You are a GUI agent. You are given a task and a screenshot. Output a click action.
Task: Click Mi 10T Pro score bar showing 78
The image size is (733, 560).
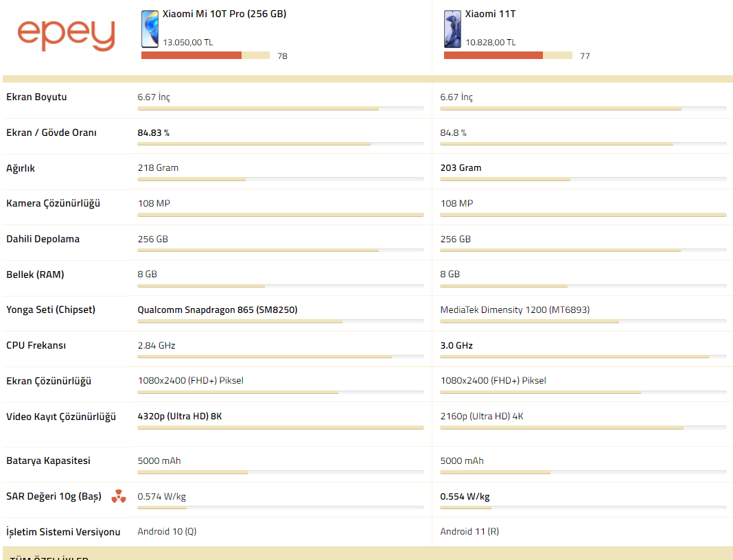point(205,56)
